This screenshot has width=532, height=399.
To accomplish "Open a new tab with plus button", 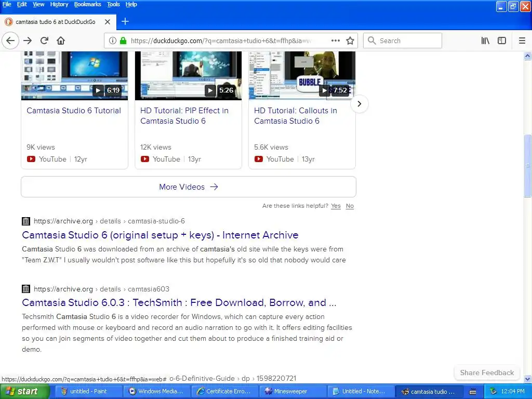I will (125, 21).
